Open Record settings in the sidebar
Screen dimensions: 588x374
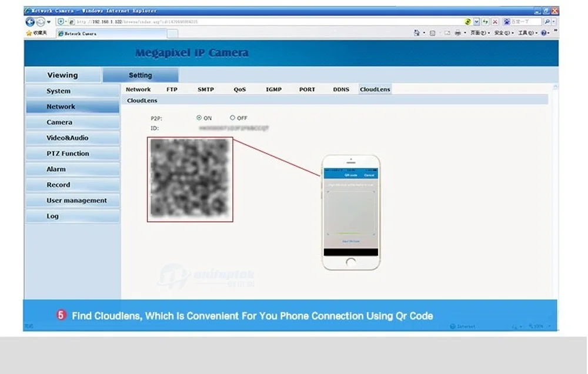[x=73, y=185]
